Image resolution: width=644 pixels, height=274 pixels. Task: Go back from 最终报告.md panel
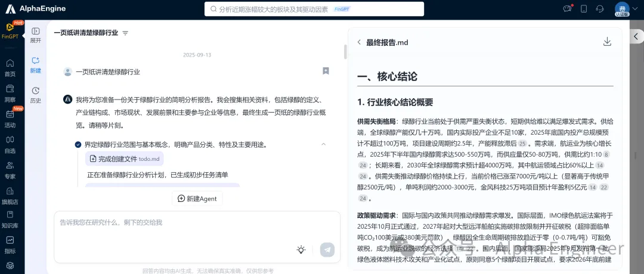[359, 42]
